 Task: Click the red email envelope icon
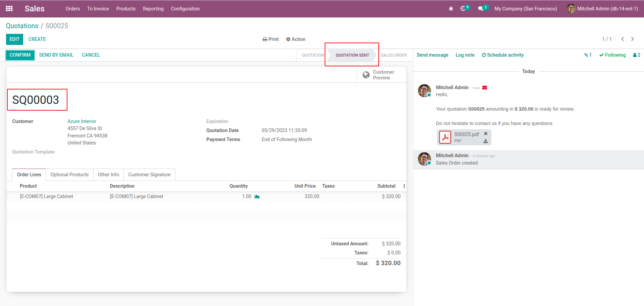[x=485, y=88]
